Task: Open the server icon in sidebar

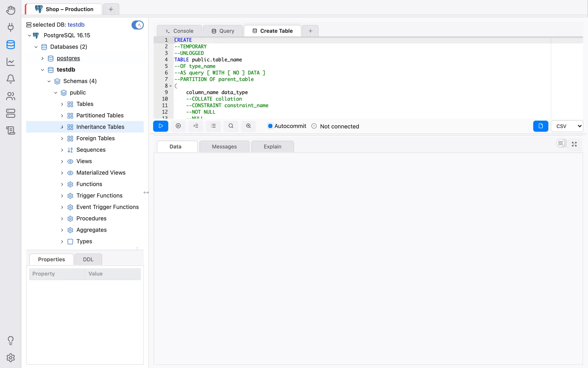Action: pos(10,113)
